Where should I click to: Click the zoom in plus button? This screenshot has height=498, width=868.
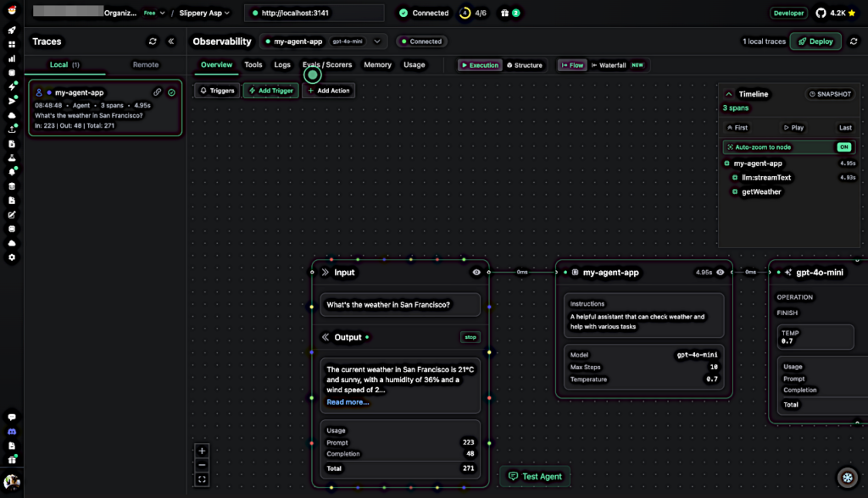203,451
